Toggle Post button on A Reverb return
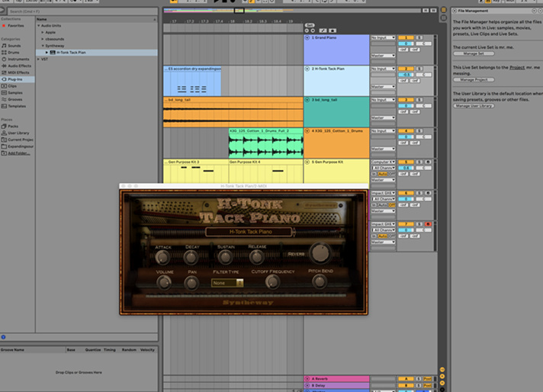This screenshot has height=392, width=543. 427,379
